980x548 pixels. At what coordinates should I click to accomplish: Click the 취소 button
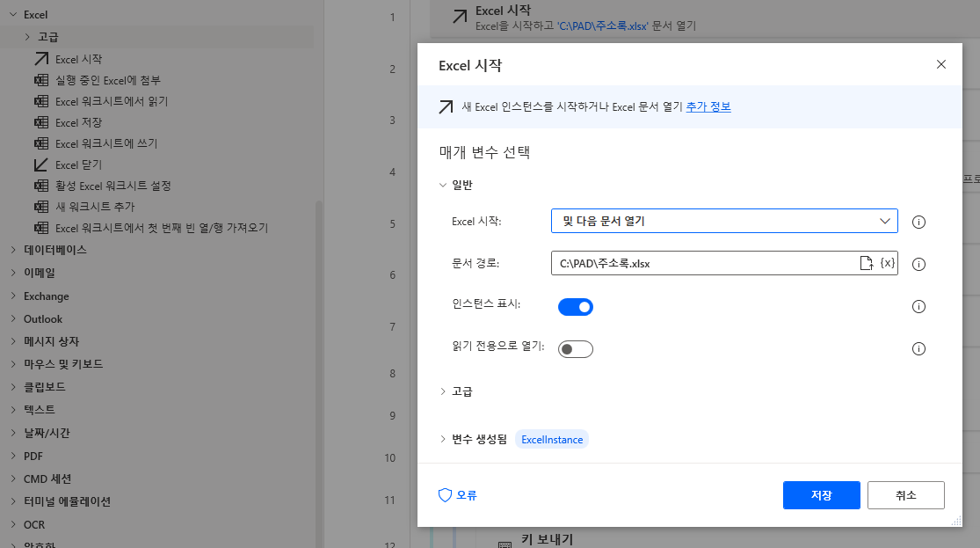[905, 495]
